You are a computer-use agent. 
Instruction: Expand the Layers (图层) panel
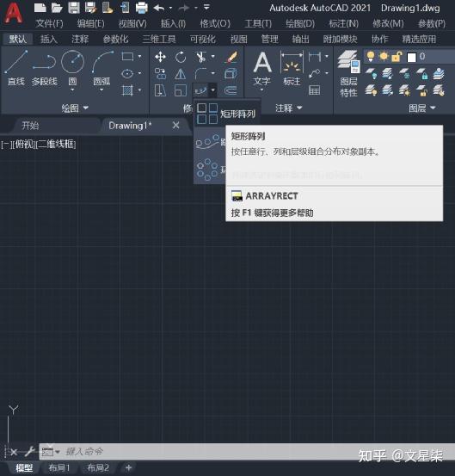pos(422,108)
